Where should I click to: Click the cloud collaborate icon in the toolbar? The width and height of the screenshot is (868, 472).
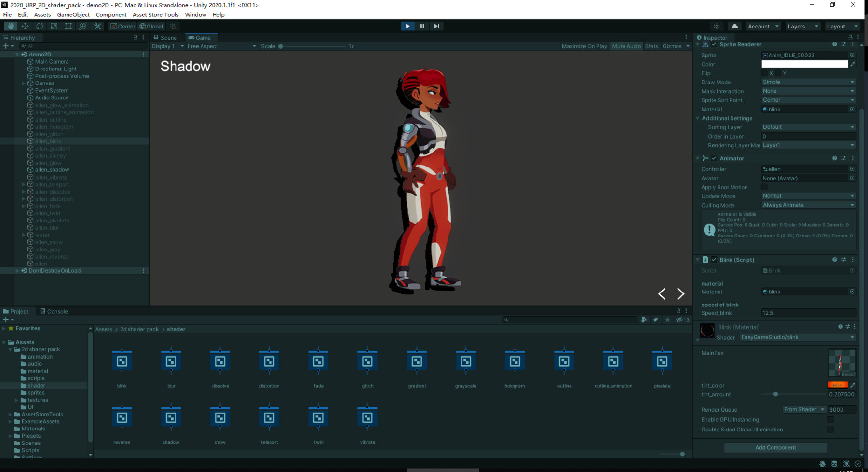(735, 26)
